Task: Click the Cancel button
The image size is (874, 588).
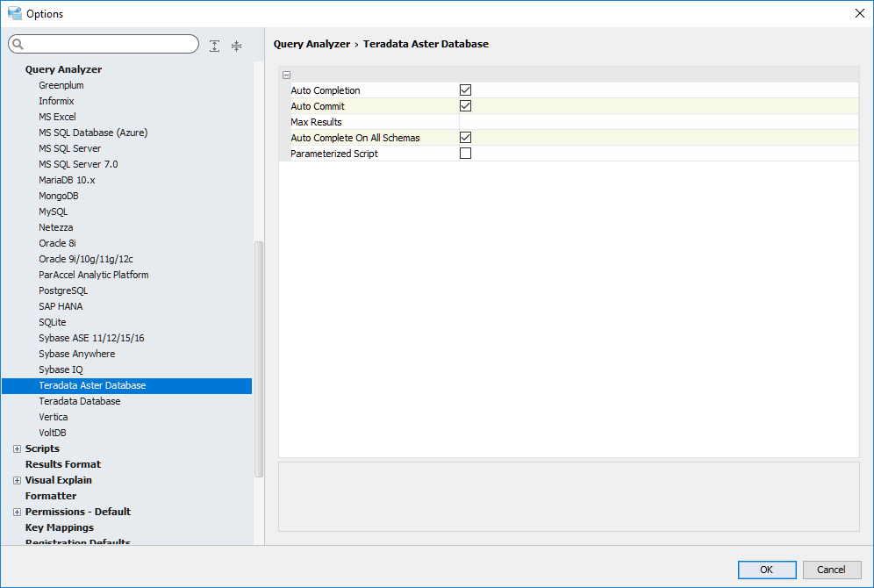Action: (831, 570)
